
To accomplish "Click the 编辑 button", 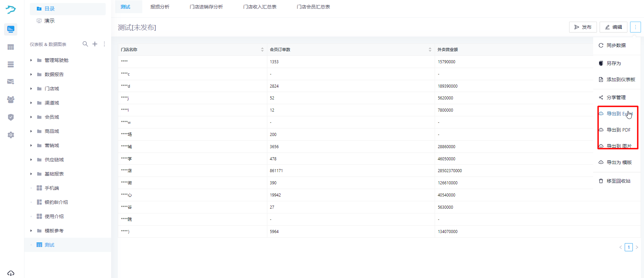I will 613,27.
